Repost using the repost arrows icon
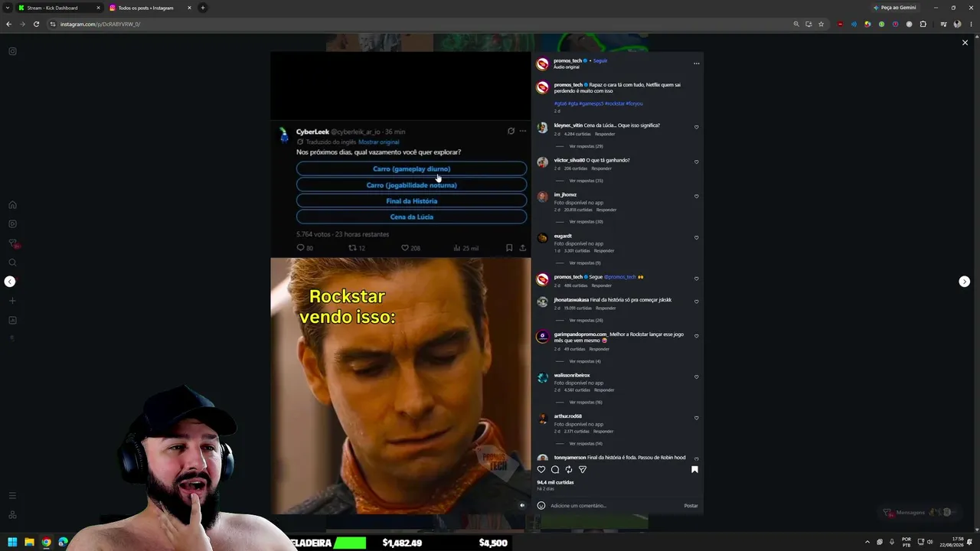 click(569, 470)
